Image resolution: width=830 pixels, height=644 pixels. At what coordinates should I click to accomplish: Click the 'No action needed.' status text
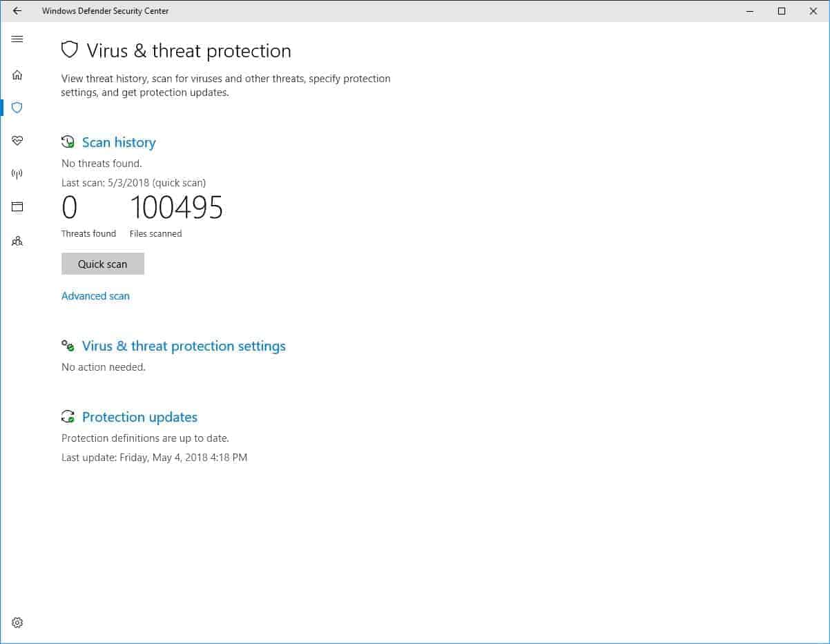pyautogui.click(x=104, y=367)
